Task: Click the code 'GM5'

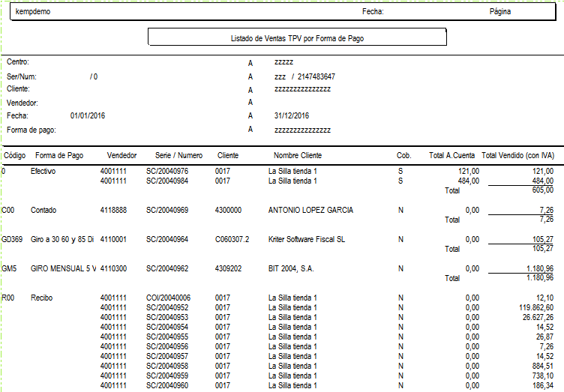Action: 9,269
